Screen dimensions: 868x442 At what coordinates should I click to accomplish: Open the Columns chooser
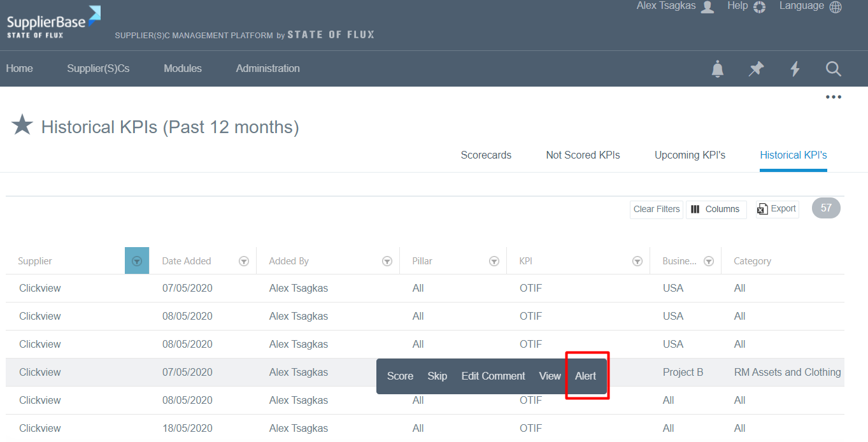click(716, 209)
